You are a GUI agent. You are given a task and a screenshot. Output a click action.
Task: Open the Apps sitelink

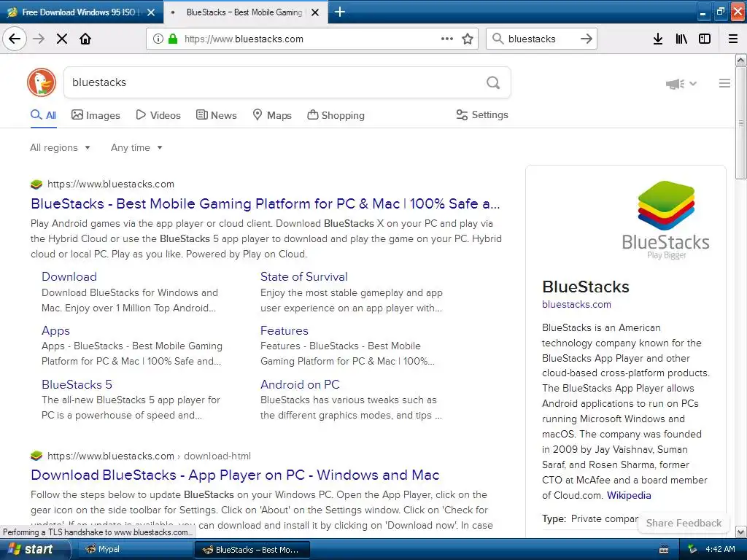[x=55, y=330]
